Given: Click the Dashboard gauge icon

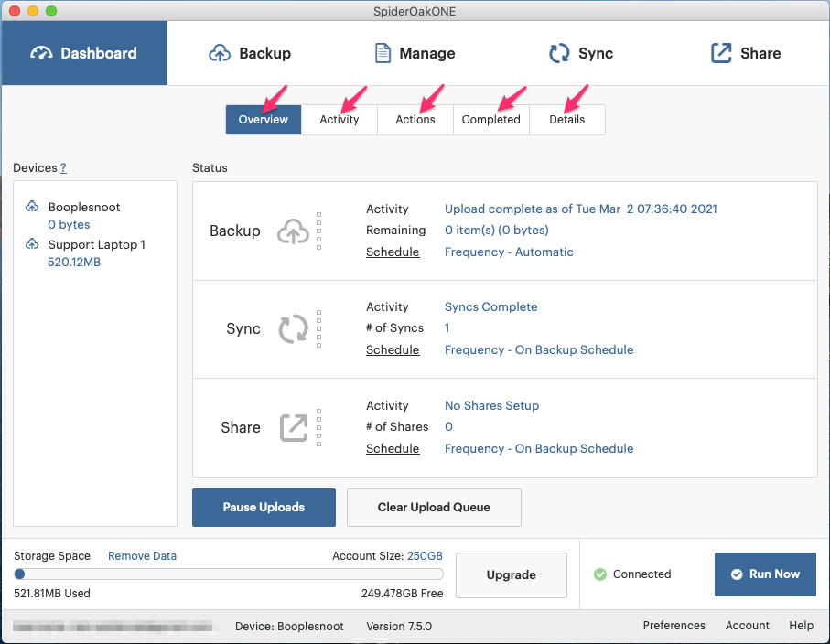Looking at the screenshot, I should 41,53.
